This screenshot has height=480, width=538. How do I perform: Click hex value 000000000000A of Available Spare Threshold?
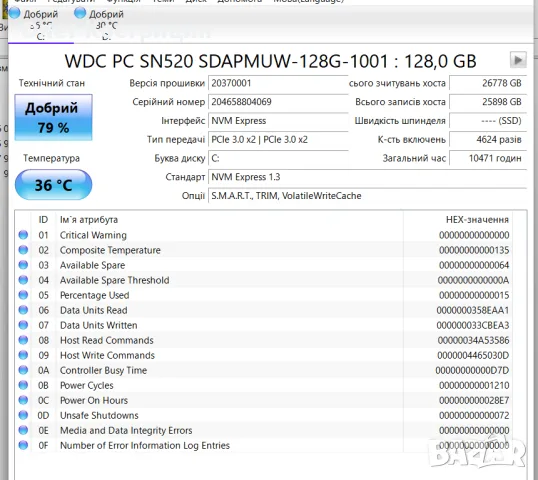click(473, 280)
